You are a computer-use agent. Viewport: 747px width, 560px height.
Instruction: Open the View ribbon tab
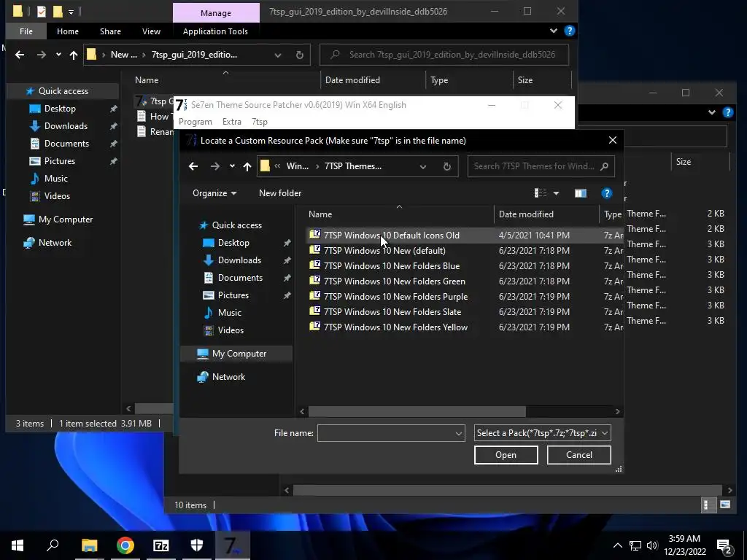pos(151,31)
